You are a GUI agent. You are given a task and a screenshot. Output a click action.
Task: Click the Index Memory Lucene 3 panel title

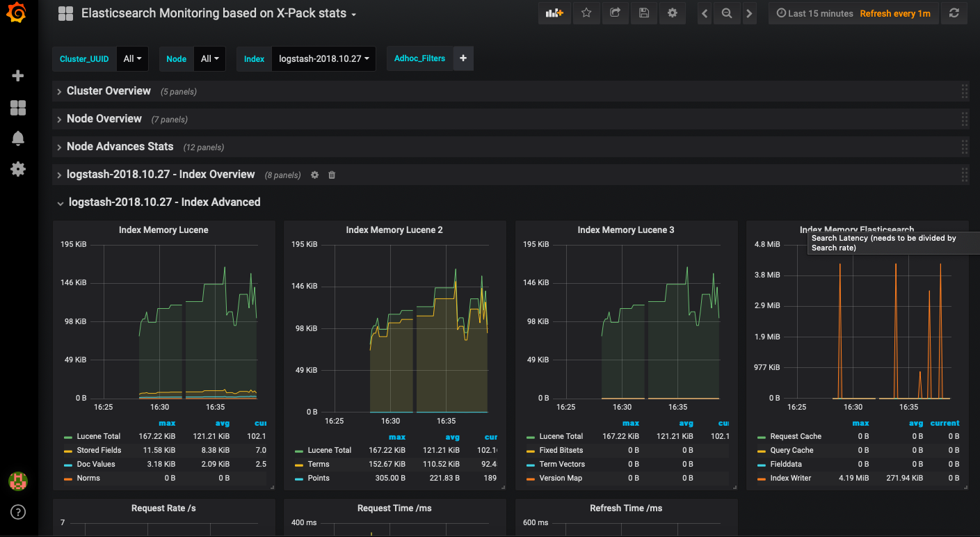625,230
